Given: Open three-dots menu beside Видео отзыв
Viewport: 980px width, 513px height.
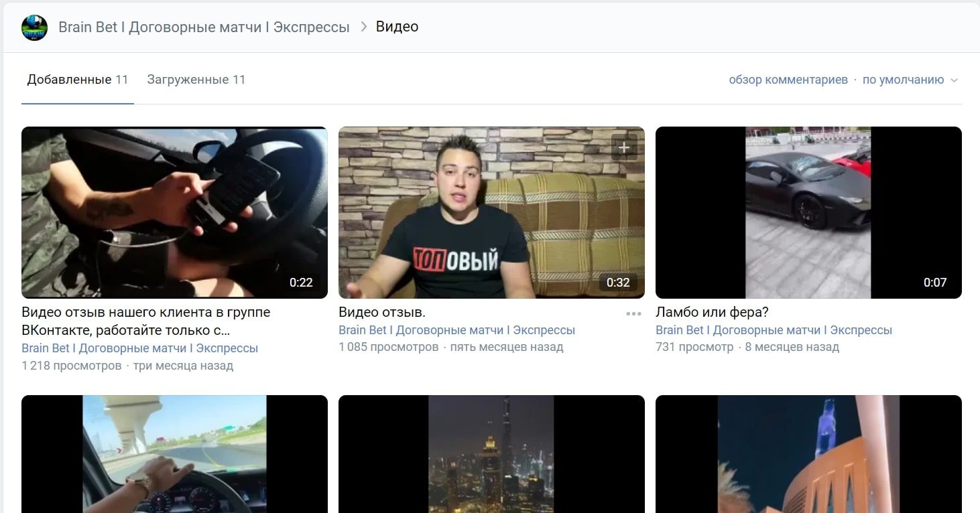Looking at the screenshot, I should point(633,313).
